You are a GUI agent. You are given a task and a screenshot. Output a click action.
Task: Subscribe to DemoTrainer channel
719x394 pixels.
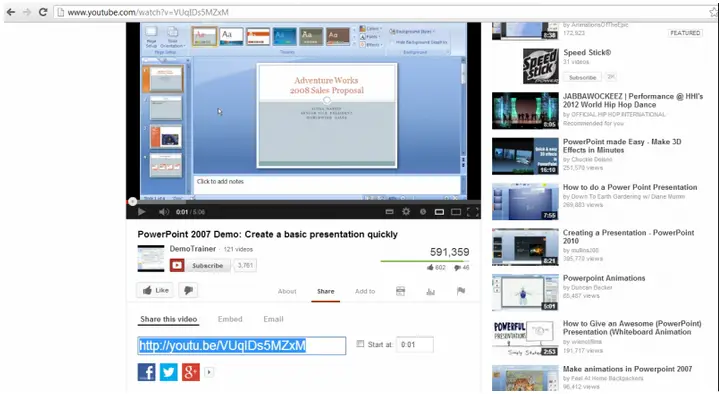tap(200, 265)
